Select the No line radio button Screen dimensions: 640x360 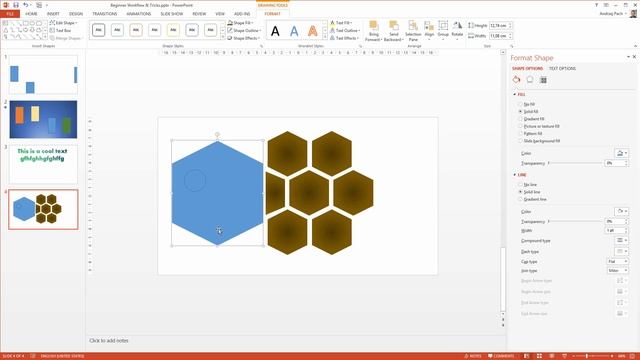520,184
